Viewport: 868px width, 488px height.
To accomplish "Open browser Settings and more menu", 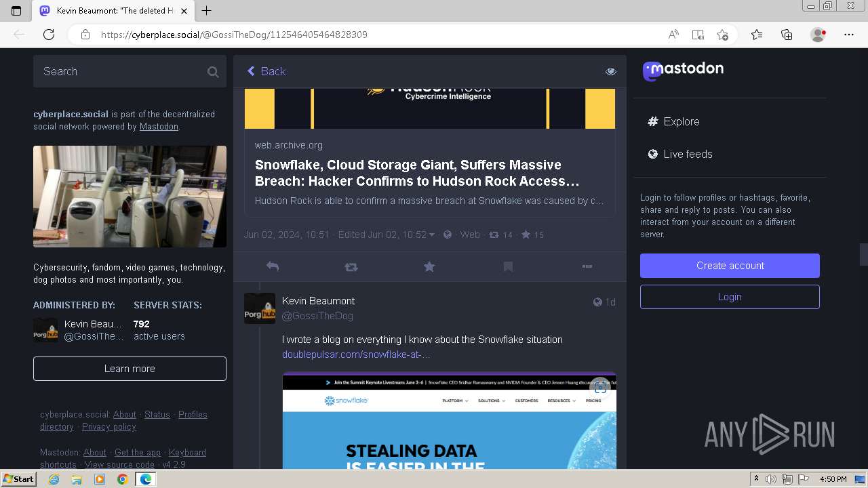I will click(x=849, y=35).
